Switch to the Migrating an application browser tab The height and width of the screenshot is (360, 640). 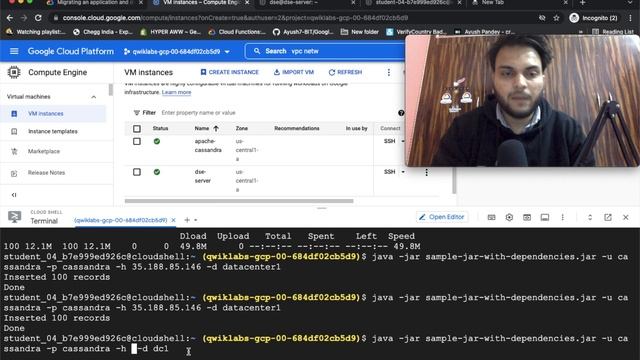94,3
